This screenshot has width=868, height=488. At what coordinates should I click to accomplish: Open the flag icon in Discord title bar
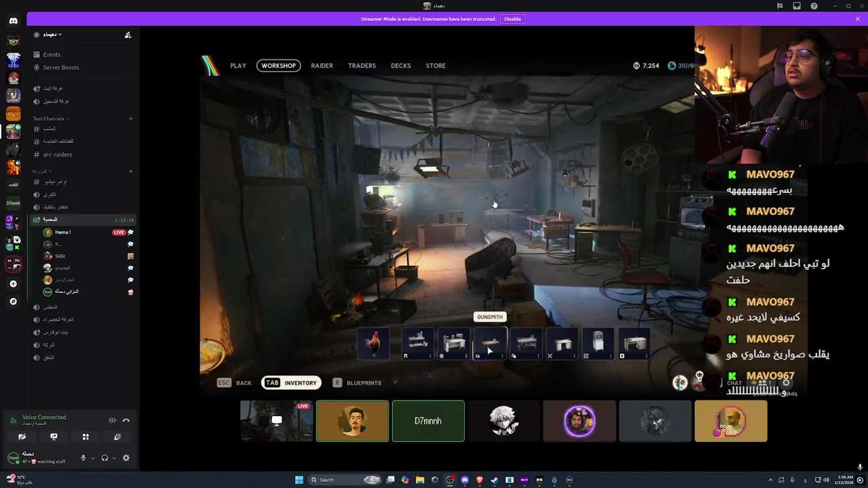pyautogui.click(x=780, y=6)
